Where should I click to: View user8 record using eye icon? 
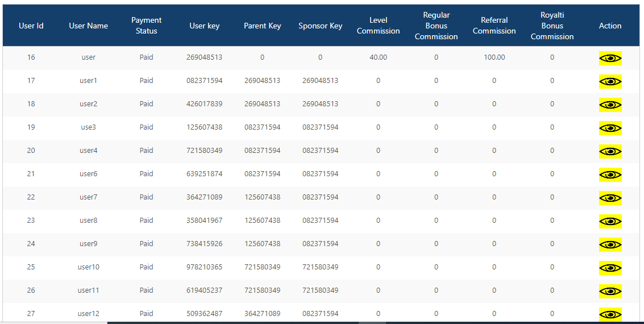(610, 222)
